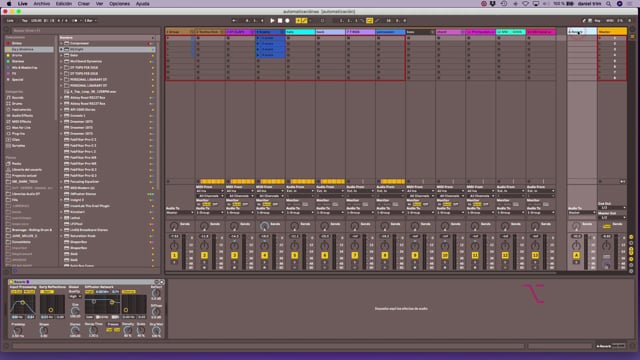Select the 1 Group track header
Screen dimensions: 640x360
(180, 32)
